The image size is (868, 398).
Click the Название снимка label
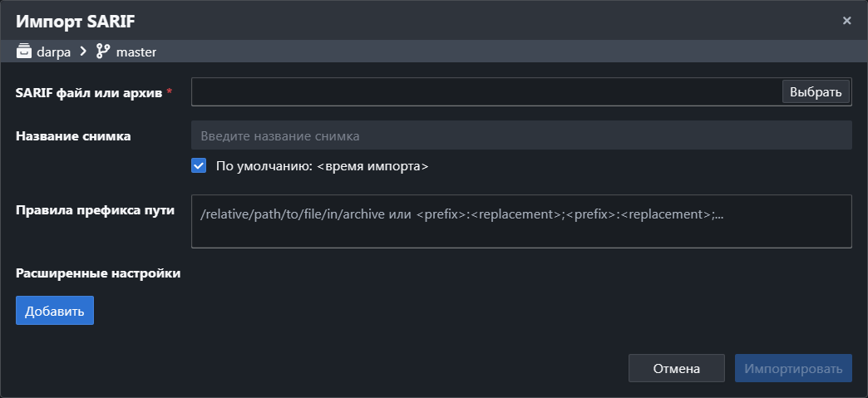point(73,136)
